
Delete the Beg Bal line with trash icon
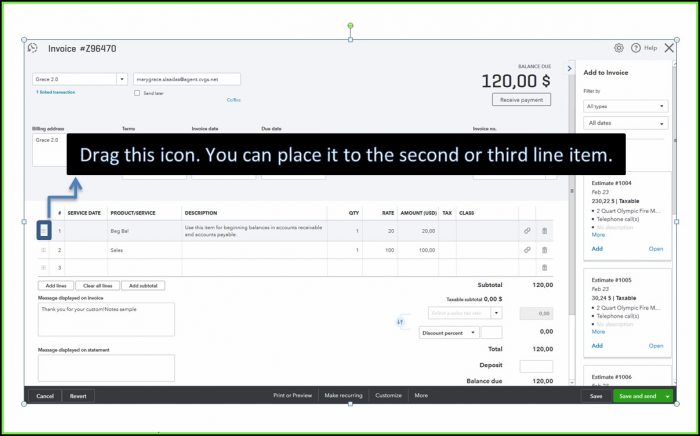point(544,231)
